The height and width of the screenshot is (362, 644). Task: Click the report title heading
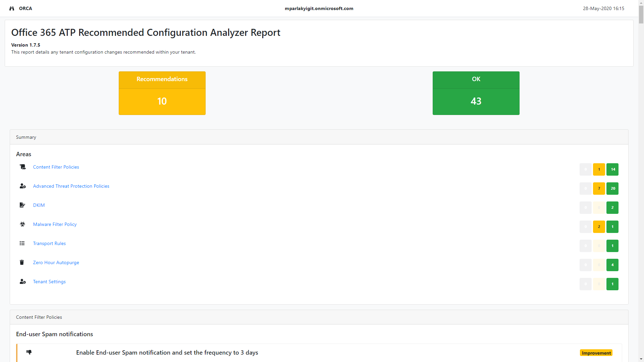[146, 33]
